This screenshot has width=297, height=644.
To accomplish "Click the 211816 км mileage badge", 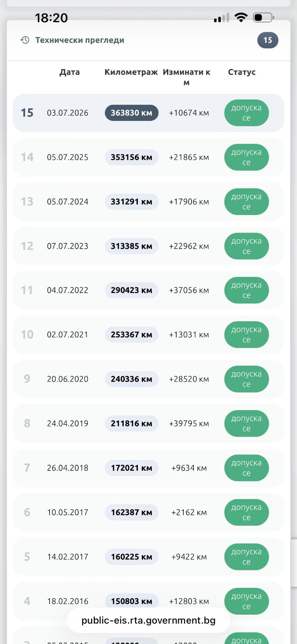I will click(x=132, y=423).
